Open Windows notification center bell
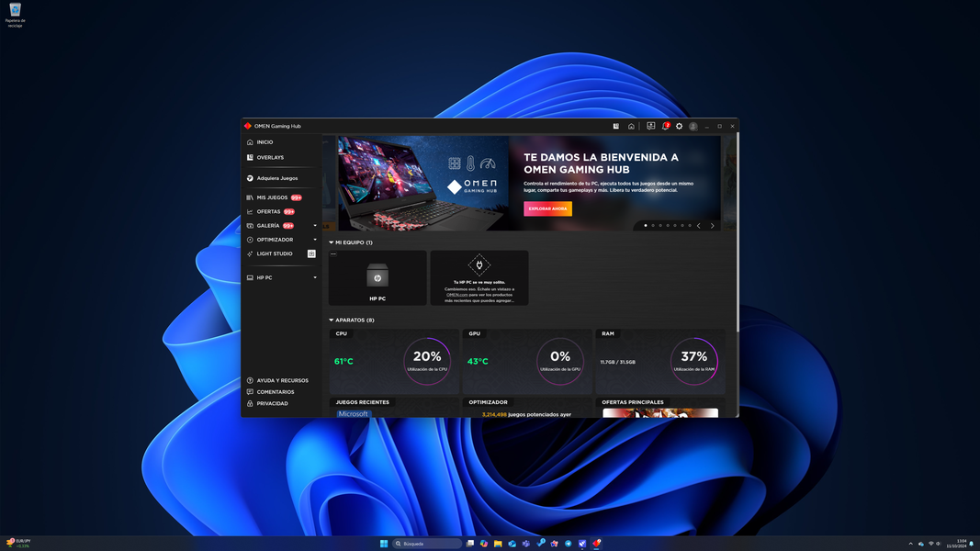This screenshot has width=980, height=551. click(x=971, y=545)
